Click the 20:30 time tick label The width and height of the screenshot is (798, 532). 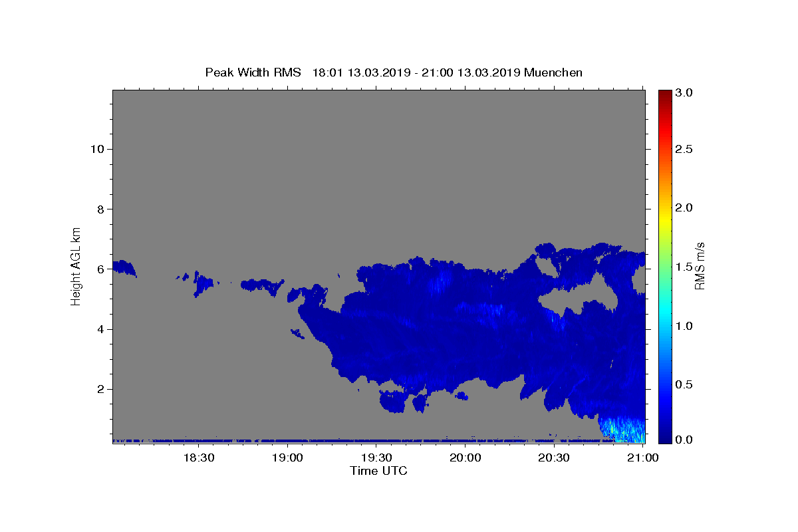(554, 458)
